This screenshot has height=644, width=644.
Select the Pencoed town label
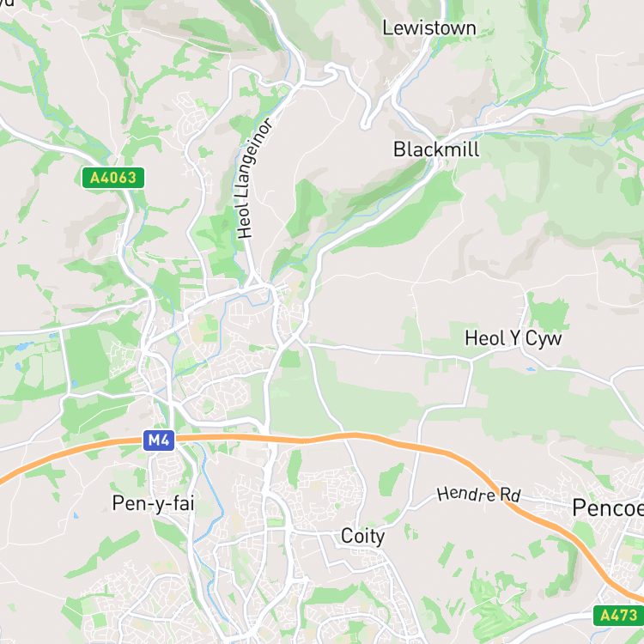608,507
